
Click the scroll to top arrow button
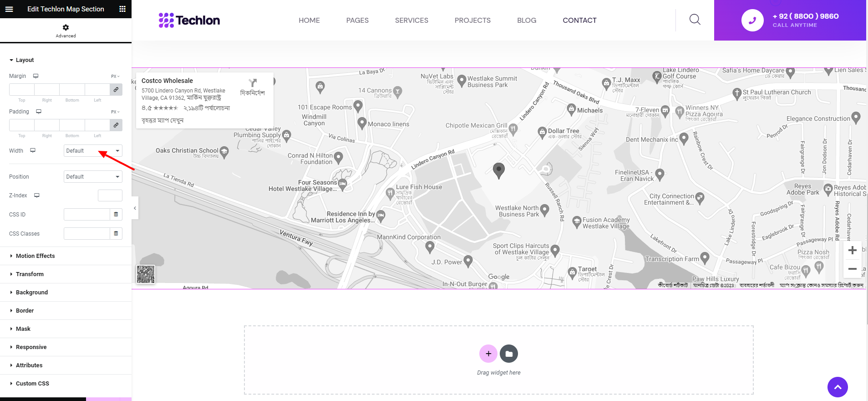838,387
